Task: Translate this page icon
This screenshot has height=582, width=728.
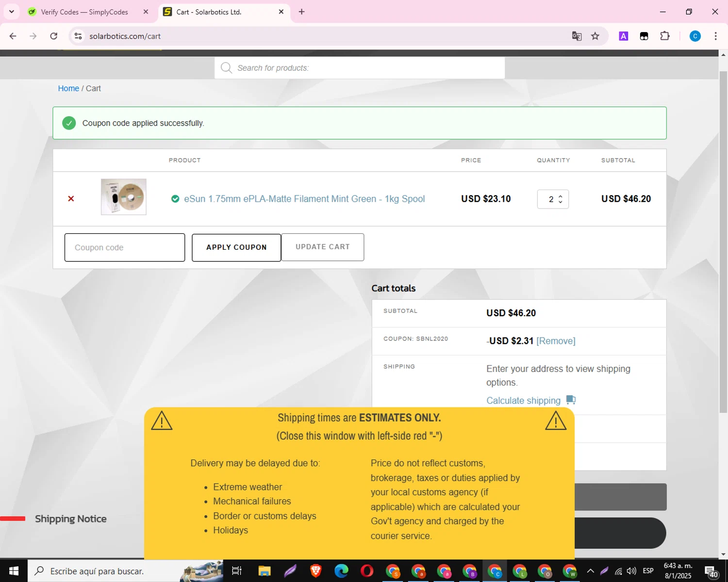Action: 577,36
